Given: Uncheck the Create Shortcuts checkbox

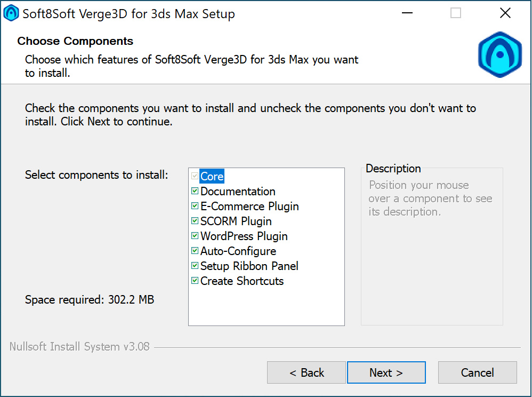Looking at the screenshot, I should coord(195,281).
